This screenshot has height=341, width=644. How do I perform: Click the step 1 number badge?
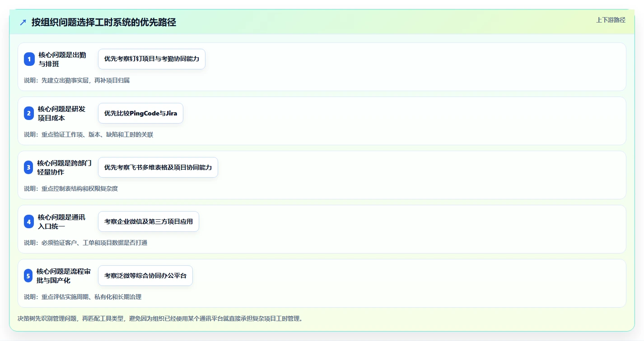(x=29, y=59)
